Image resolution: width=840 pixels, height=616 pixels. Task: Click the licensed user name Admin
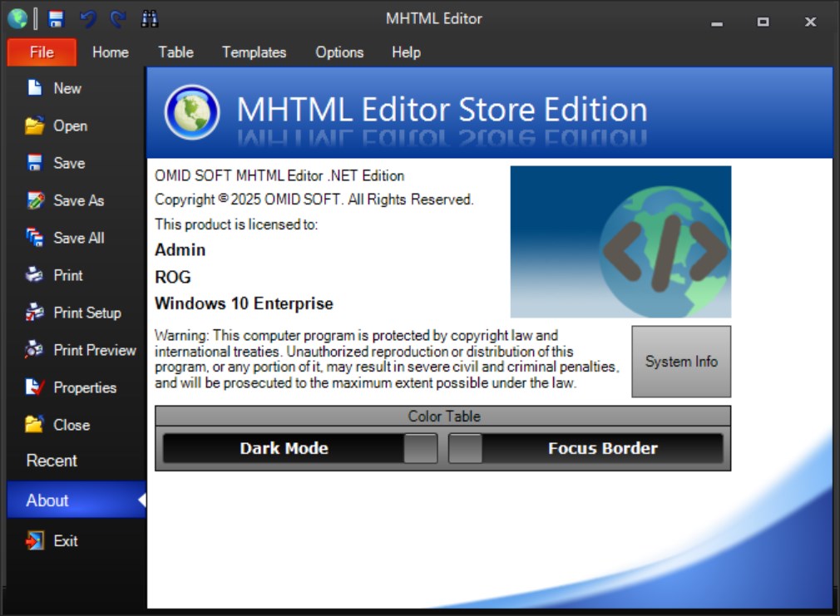coord(180,249)
